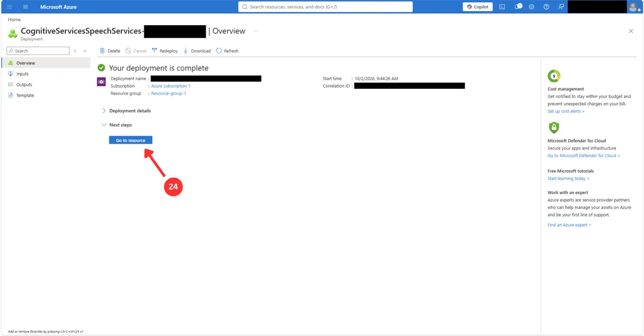This screenshot has width=644, height=336.
Task: Click the purple deployment resource icon
Action: coord(101,82)
